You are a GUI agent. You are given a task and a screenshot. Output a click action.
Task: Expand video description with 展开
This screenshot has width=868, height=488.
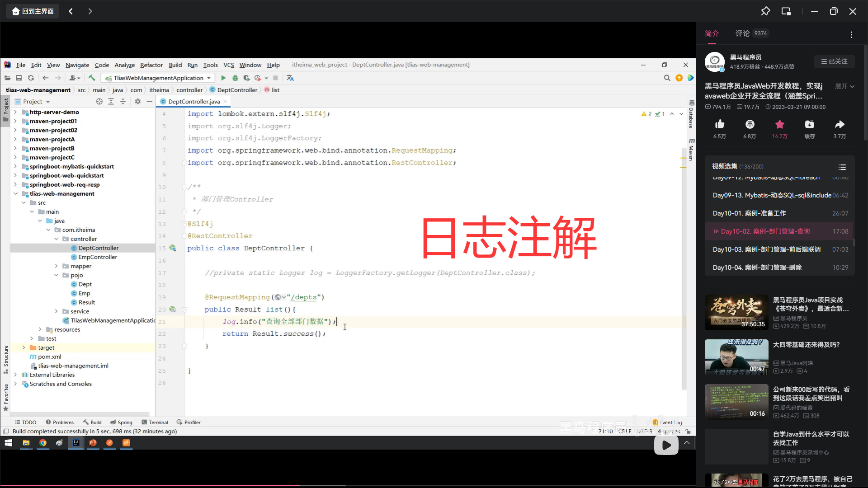[x=844, y=86]
